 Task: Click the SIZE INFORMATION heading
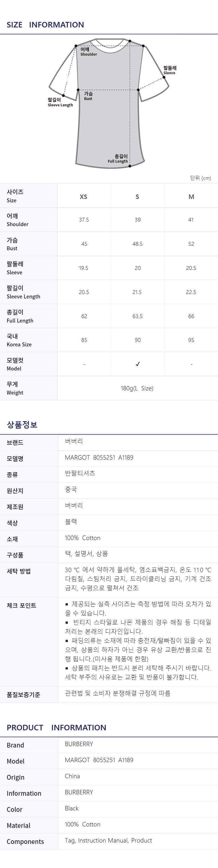pyautogui.click(x=45, y=25)
